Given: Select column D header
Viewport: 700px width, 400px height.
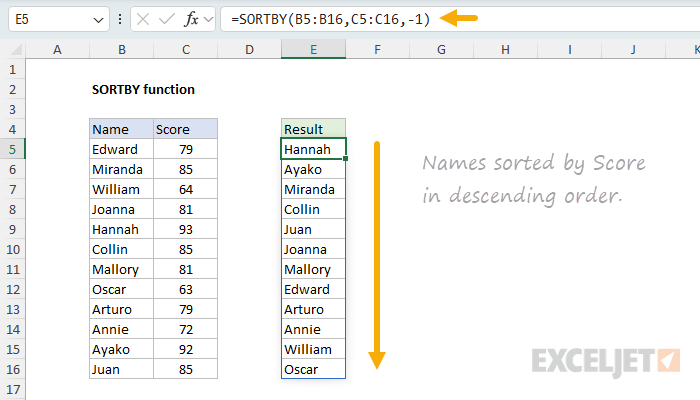Looking at the screenshot, I should (250, 50).
